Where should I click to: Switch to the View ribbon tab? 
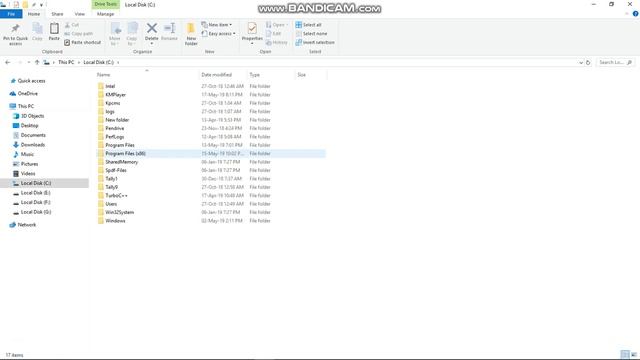[x=80, y=14]
